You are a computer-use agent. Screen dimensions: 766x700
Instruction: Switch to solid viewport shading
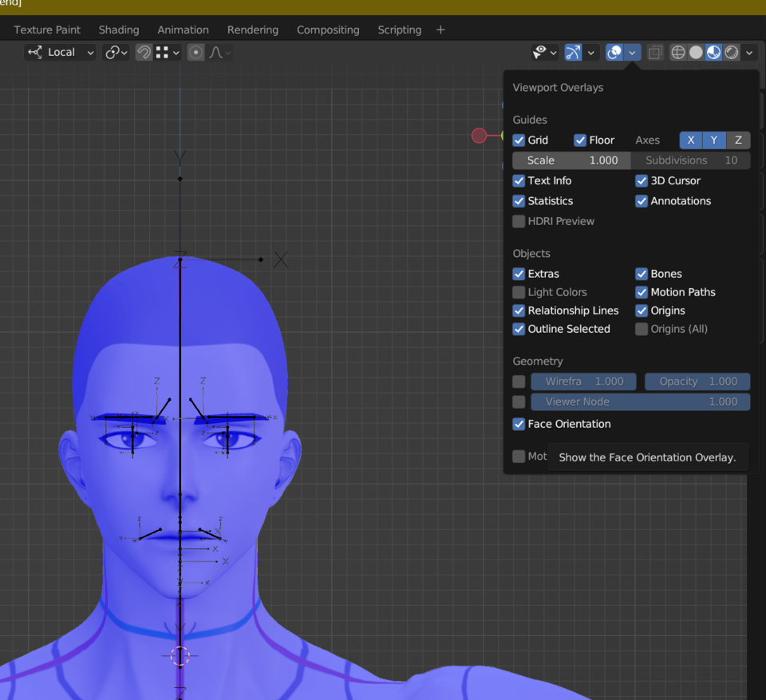click(x=696, y=53)
